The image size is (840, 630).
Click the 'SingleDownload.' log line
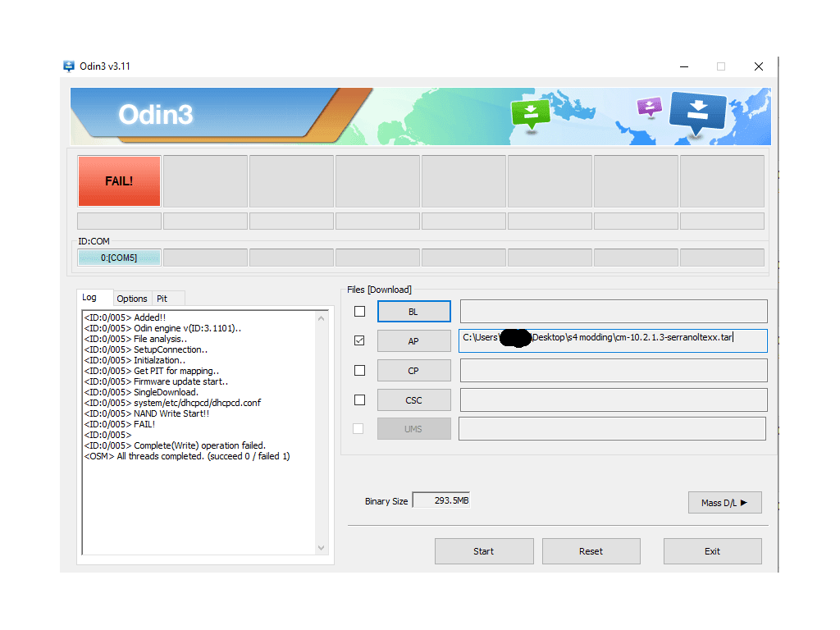(x=141, y=392)
